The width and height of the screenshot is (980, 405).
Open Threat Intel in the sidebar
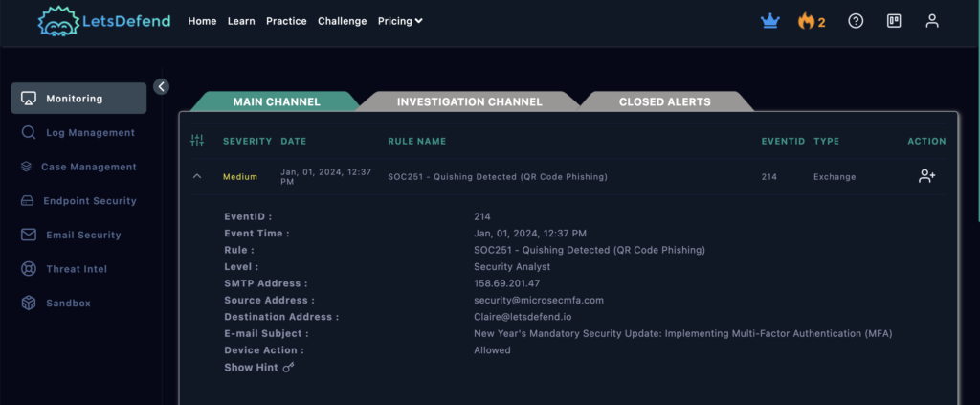[x=77, y=269]
